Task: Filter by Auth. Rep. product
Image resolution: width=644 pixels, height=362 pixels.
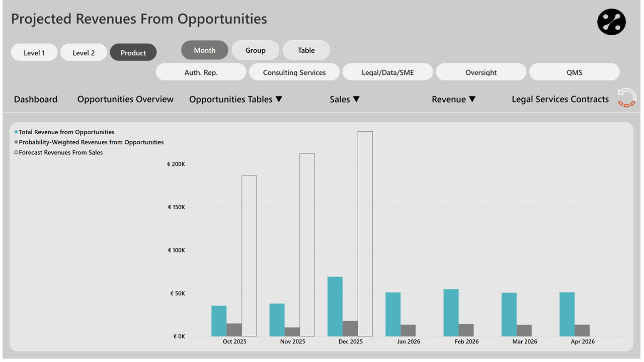Action: pos(201,72)
